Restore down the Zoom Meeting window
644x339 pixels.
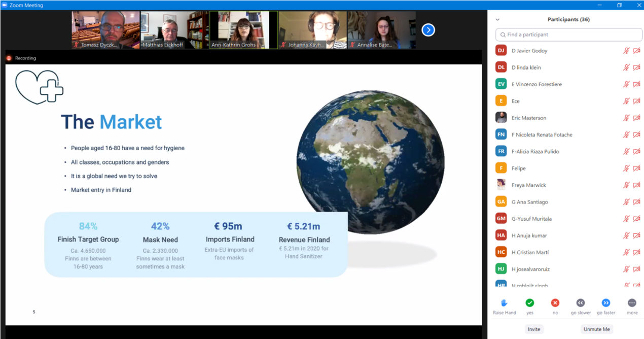619,5
